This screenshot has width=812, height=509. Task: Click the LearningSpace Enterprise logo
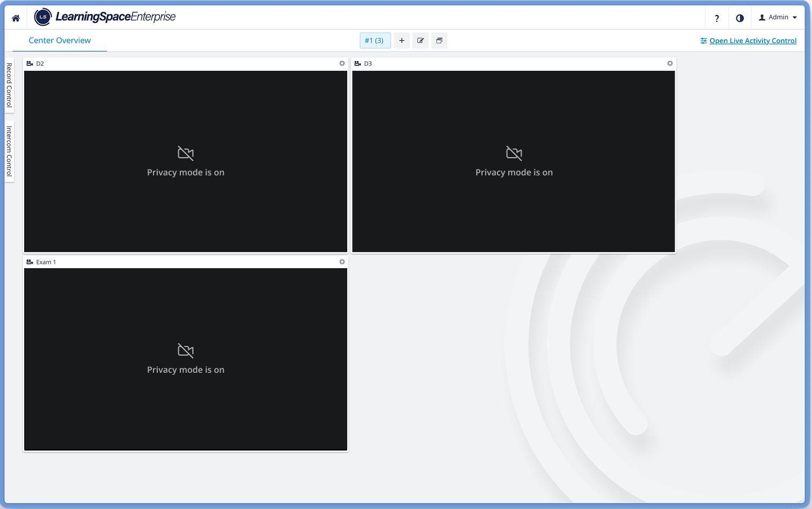click(105, 17)
